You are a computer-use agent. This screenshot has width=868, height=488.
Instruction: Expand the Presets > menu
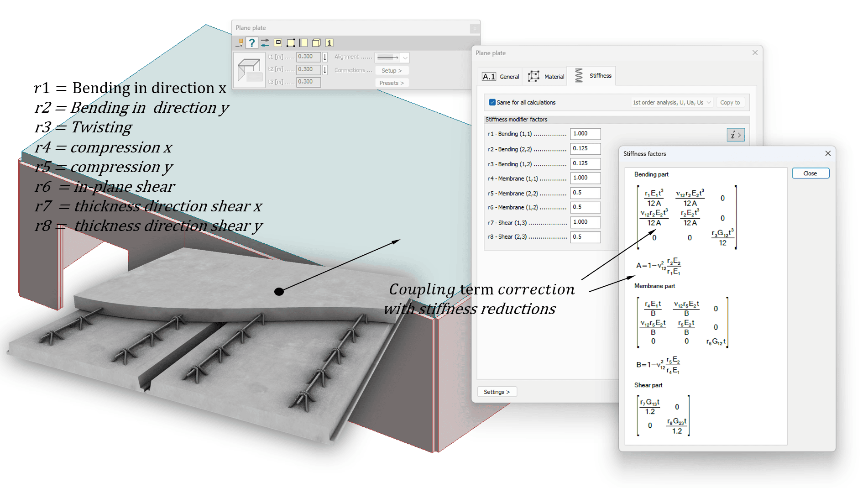coord(392,83)
